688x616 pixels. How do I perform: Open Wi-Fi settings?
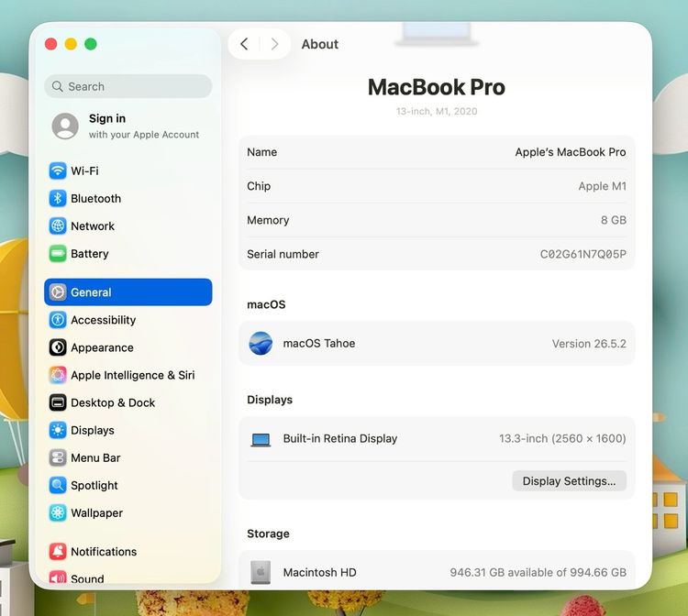click(x=128, y=170)
